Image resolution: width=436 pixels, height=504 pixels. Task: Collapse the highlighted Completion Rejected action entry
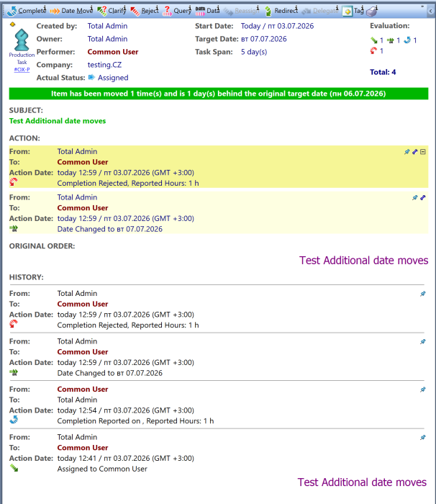tap(423, 152)
